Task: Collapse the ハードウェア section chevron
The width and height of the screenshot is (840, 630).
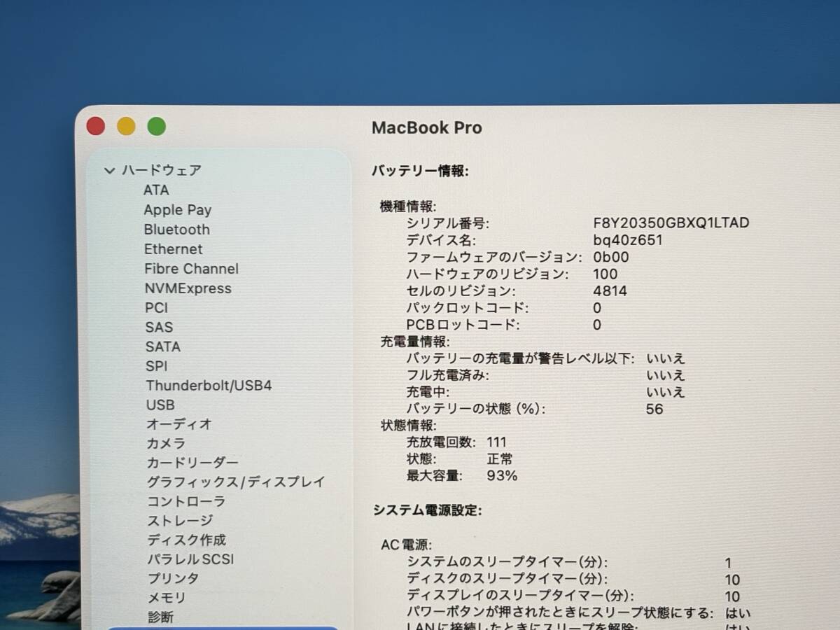Action: (108, 170)
